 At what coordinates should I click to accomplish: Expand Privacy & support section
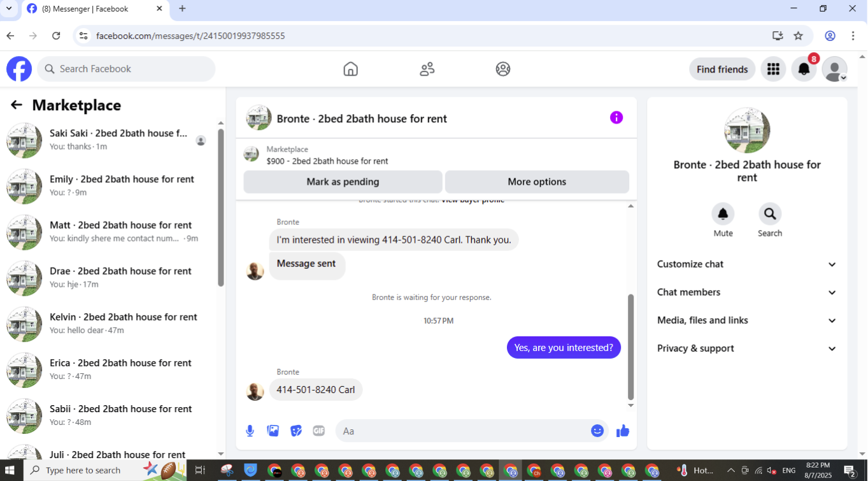coord(747,348)
